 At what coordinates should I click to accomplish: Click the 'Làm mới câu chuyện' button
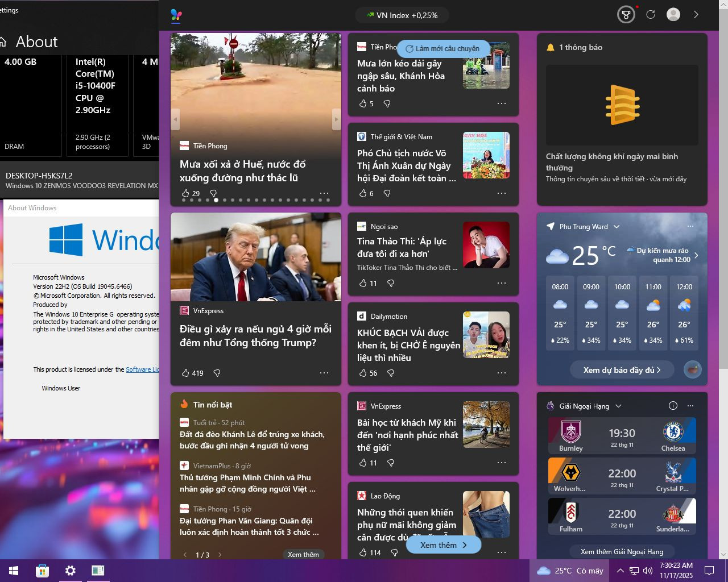click(444, 49)
